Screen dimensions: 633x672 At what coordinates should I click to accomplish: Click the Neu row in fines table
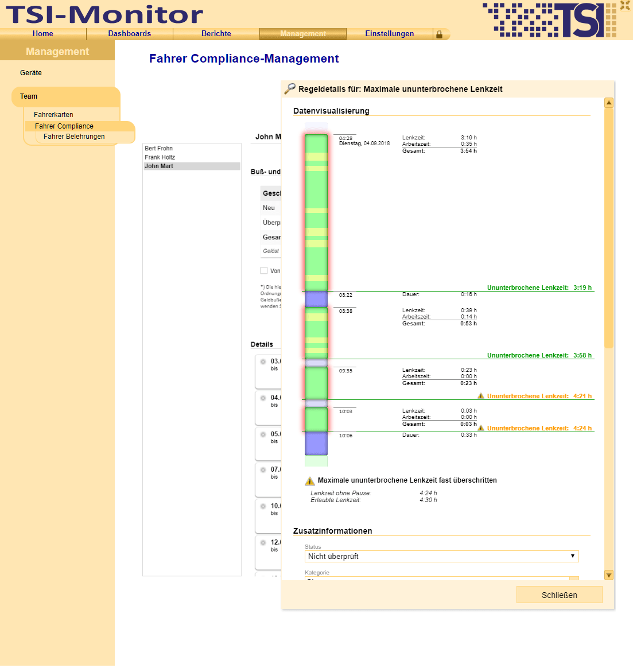271,208
